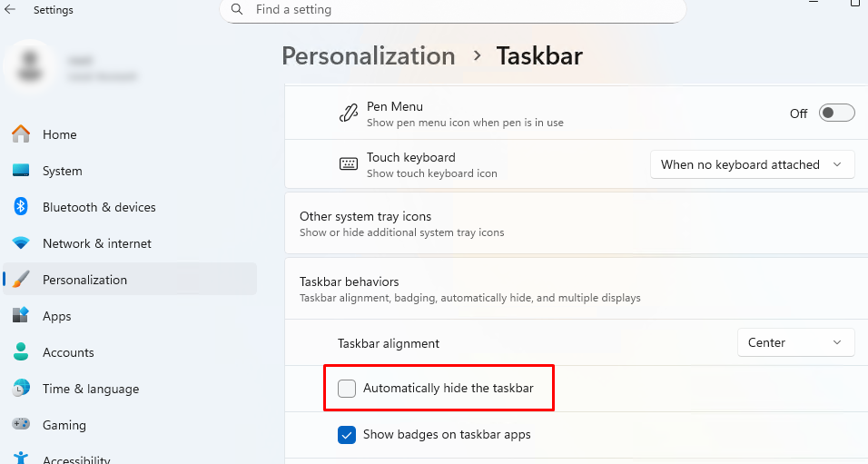Open the Taskbar alignment Center dropdown
This screenshot has height=464, width=868.
pyautogui.click(x=795, y=342)
